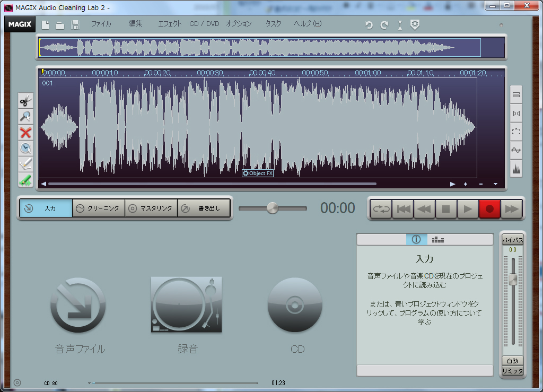This screenshot has width=543, height=392.
Task: Toggle the バイパス bypass button
Action: coord(513,240)
